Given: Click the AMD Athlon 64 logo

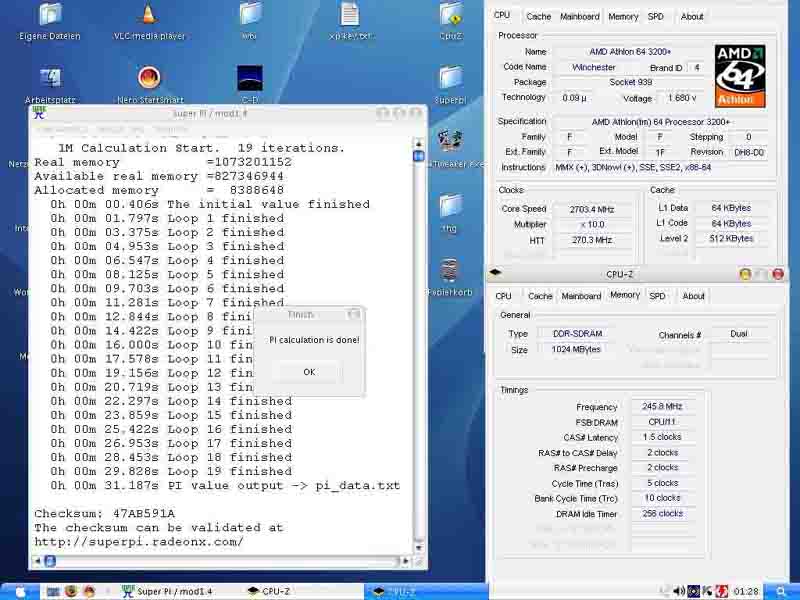Looking at the screenshot, I should click(740, 76).
